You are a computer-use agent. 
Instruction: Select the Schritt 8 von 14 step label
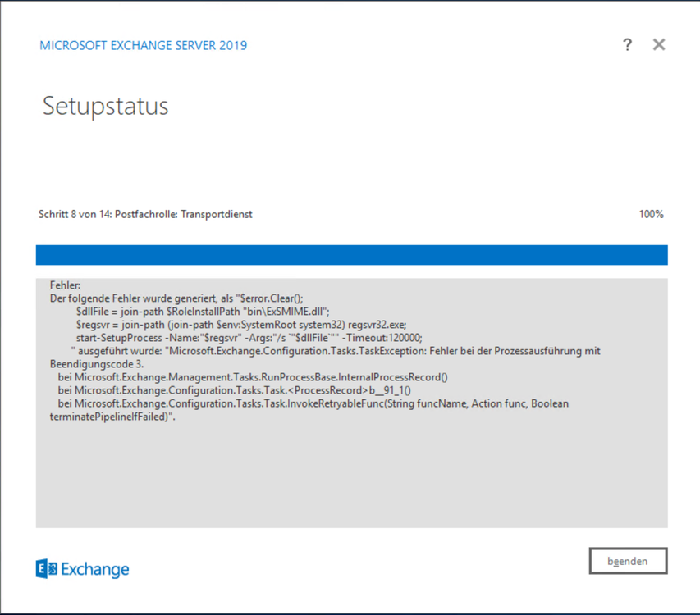(145, 214)
